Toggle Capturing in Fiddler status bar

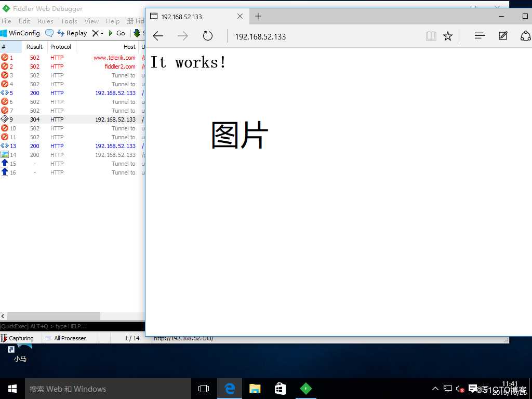coord(17,338)
